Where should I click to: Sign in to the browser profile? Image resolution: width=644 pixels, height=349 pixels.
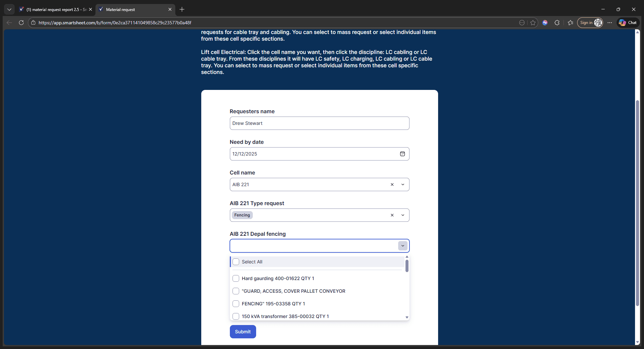590,23
